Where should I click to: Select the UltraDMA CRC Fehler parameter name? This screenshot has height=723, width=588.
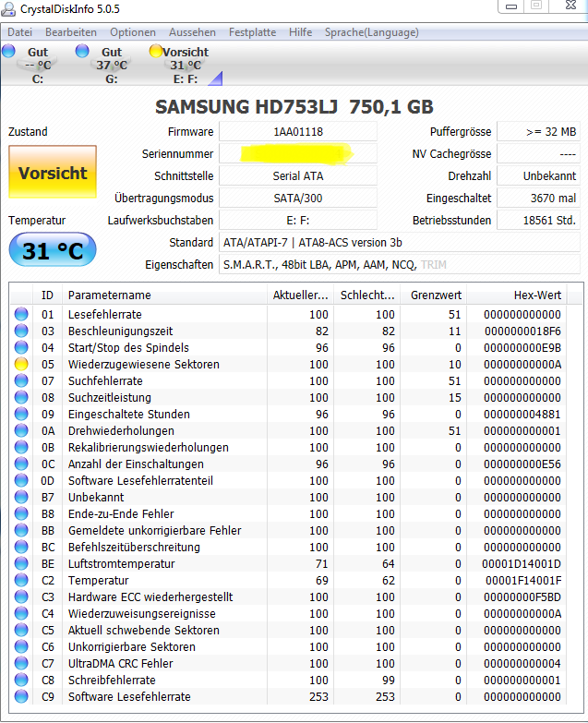coord(121,663)
